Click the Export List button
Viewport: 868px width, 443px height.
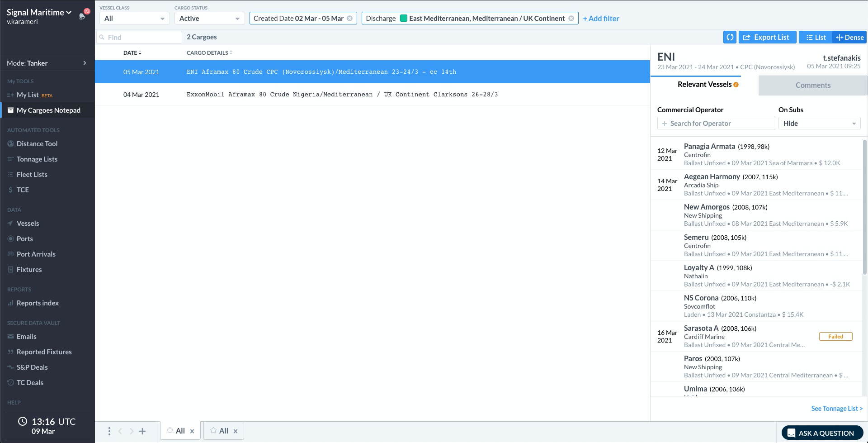(x=767, y=37)
